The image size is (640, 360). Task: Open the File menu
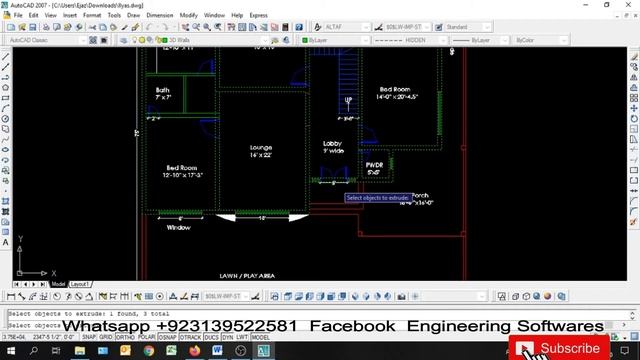coord(18,15)
